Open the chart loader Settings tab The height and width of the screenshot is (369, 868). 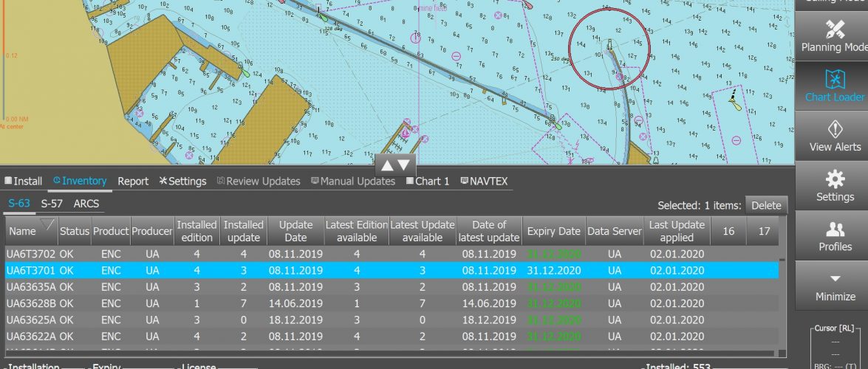(182, 182)
